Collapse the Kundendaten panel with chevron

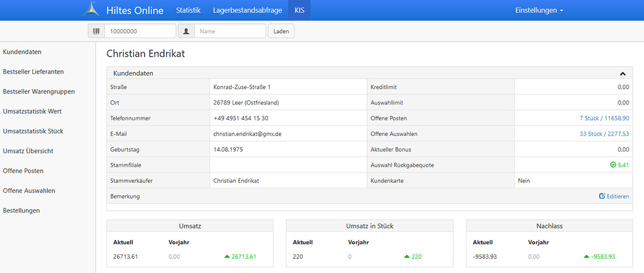click(x=623, y=74)
